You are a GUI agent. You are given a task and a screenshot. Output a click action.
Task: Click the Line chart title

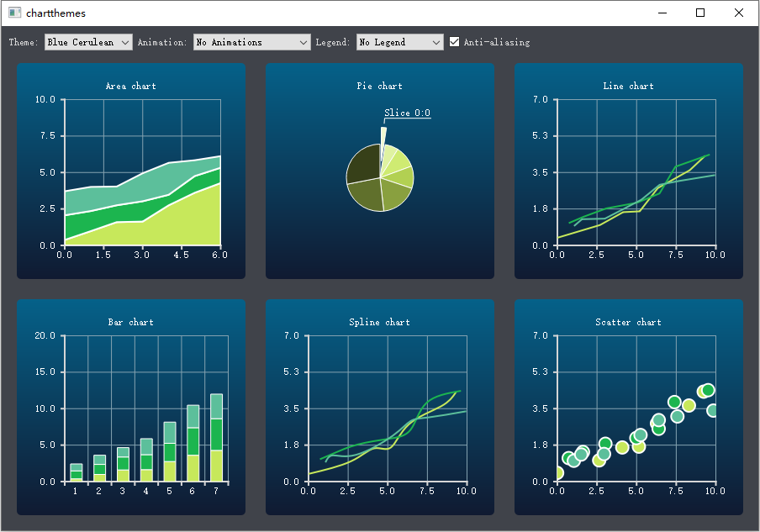click(628, 86)
